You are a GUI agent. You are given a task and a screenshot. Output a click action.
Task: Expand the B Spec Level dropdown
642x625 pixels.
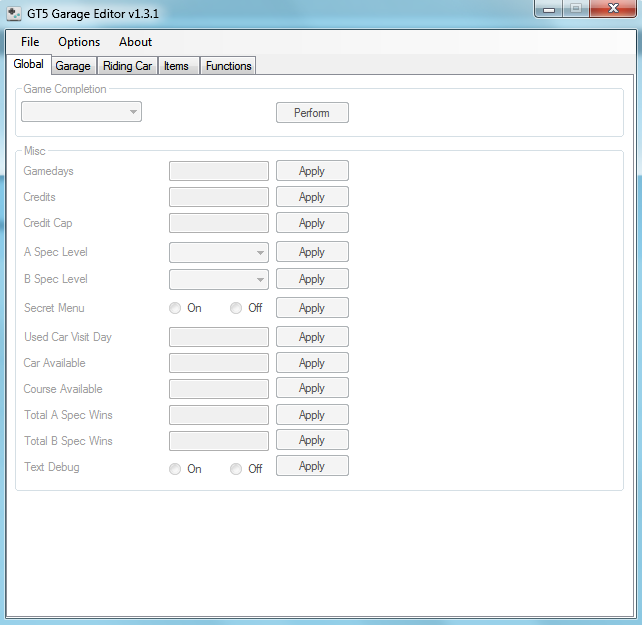(219, 279)
